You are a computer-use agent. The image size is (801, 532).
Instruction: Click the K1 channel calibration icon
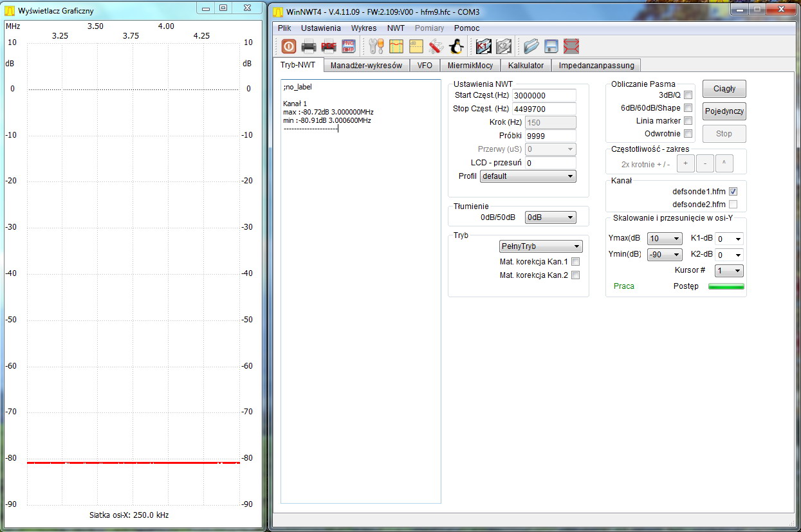pos(484,46)
